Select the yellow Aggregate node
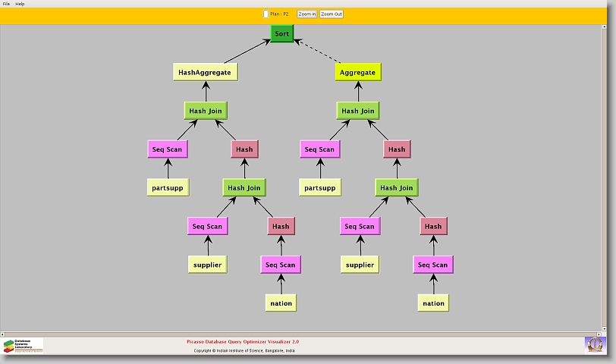The image size is (616, 364). (x=357, y=72)
